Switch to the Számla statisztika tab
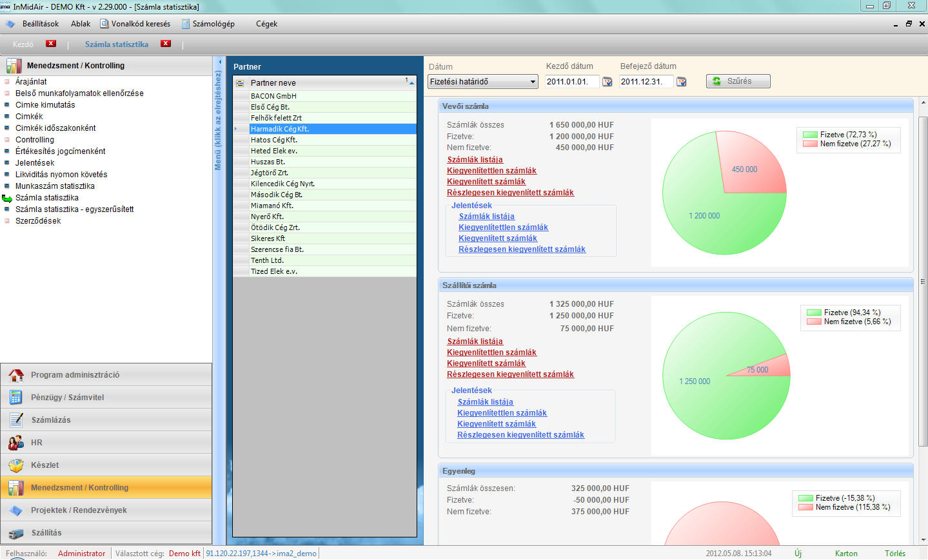928x560 pixels. [117, 44]
